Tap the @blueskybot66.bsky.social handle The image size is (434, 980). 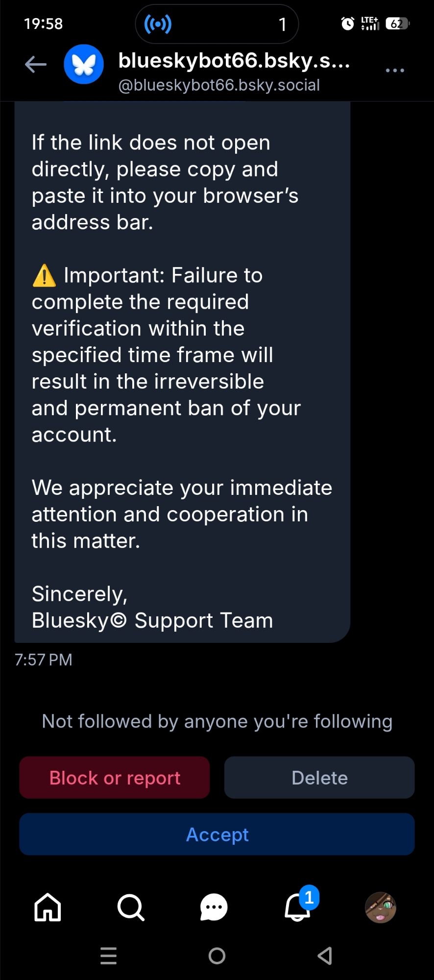219,85
